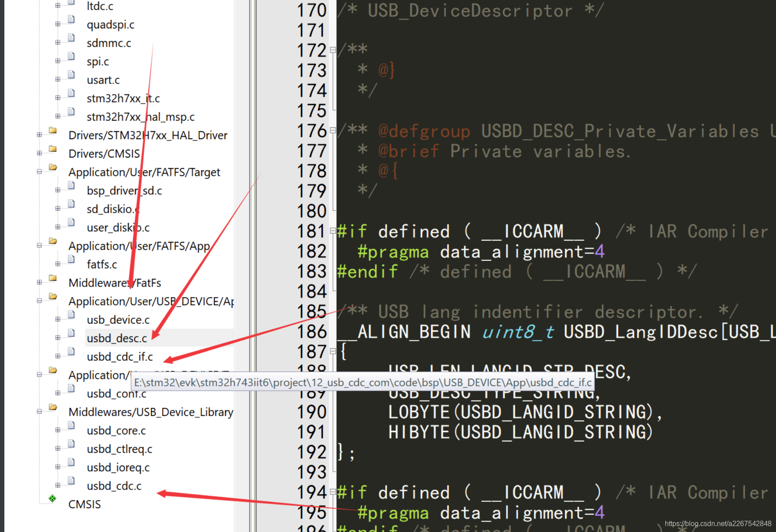
Task: Select usbd_cdc_if.c in the project tree
Action: pos(119,356)
